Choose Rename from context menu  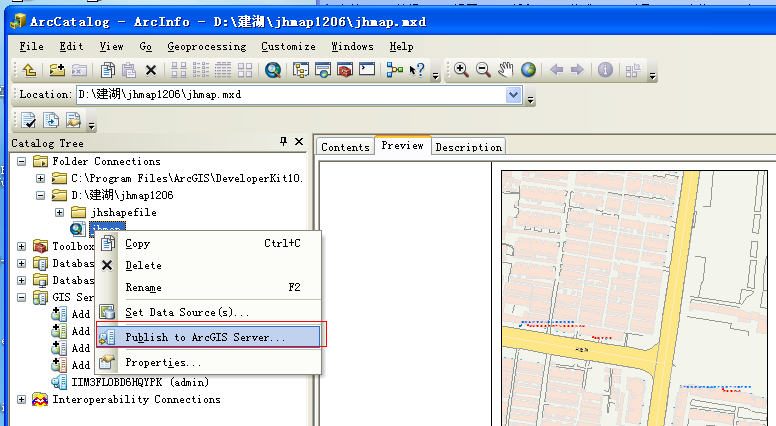click(208, 287)
